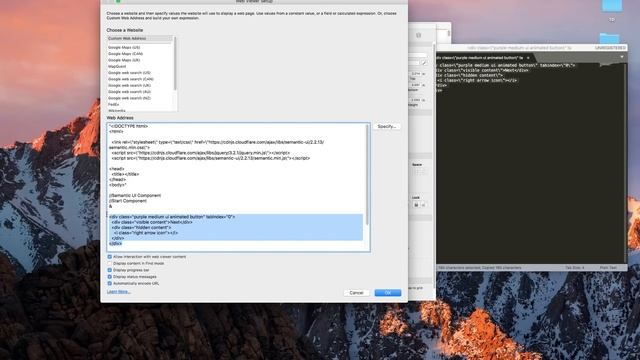Click the Top position field in inspector
The image size is (640, 360).
pos(416,73)
